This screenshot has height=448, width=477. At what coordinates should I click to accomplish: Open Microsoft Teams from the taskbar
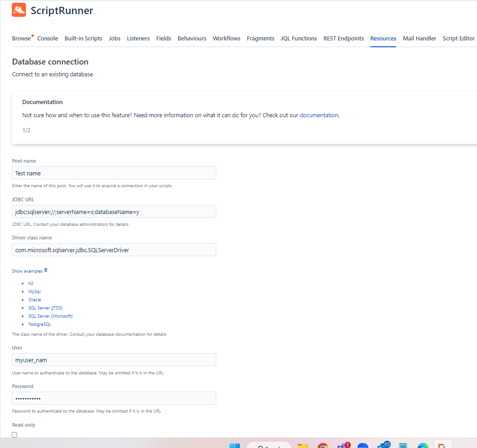pos(344,445)
